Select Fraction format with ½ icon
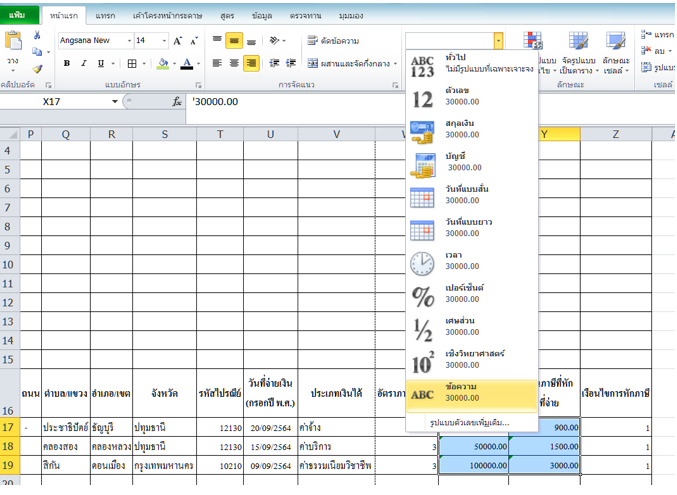The width and height of the screenshot is (677, 495). (471, 329)
